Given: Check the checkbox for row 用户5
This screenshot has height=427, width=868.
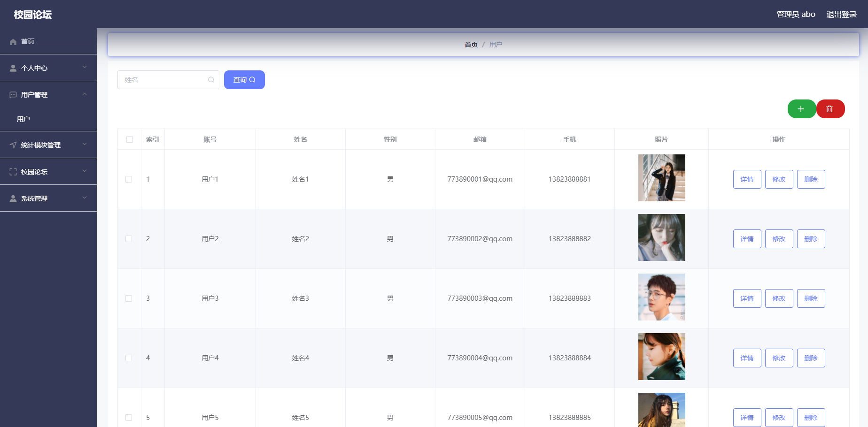Looking at the screenshot, I should (x=129, y=418).
